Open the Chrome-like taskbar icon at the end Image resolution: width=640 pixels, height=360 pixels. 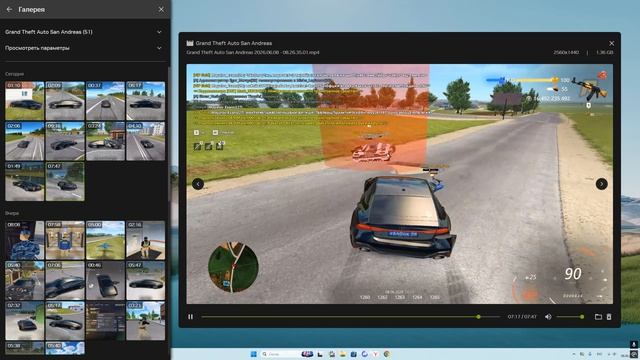point(386,354)
